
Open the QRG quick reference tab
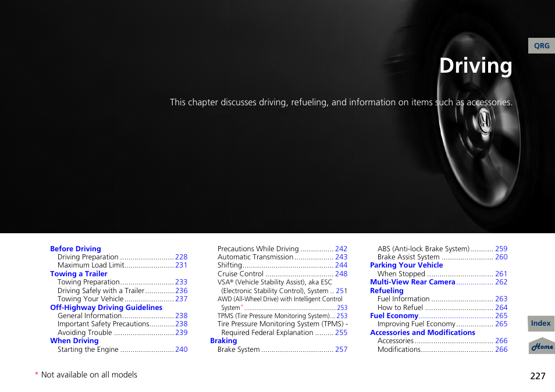point(542,45)
